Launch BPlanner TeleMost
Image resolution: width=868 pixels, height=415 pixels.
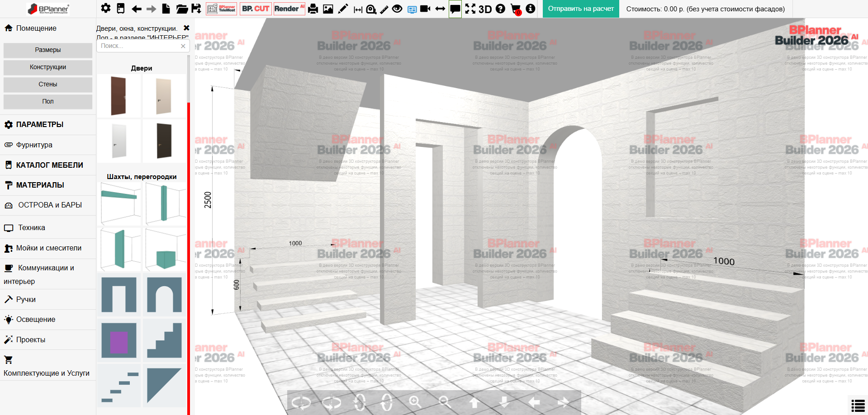pos(221,9)
